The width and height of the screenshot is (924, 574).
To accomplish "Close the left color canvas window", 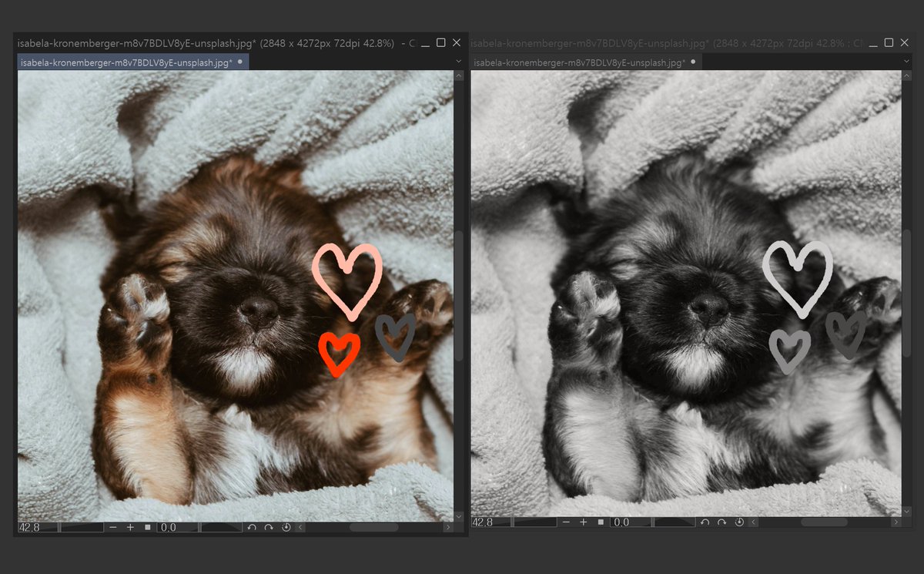I will 457,43.
